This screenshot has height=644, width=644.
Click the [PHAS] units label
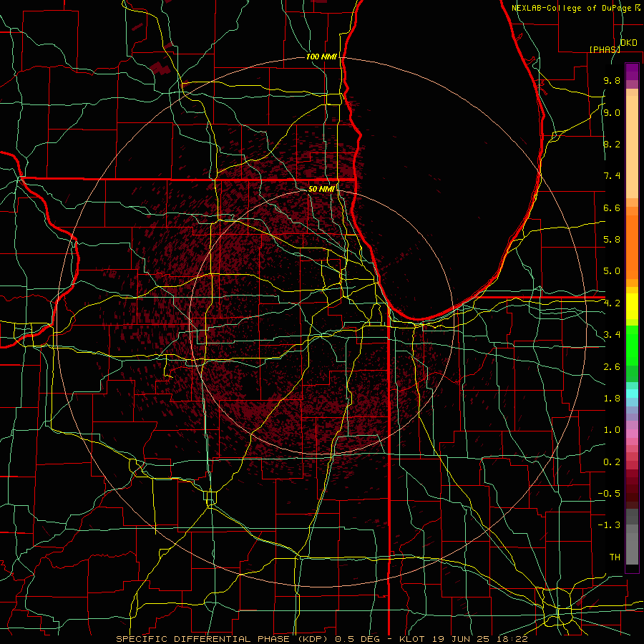click(605, 49)
